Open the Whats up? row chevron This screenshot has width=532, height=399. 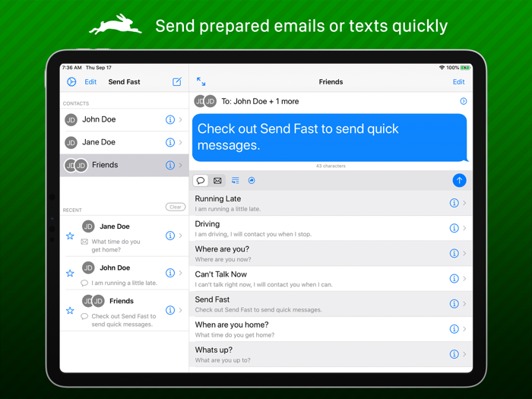[x=464, y=354]
